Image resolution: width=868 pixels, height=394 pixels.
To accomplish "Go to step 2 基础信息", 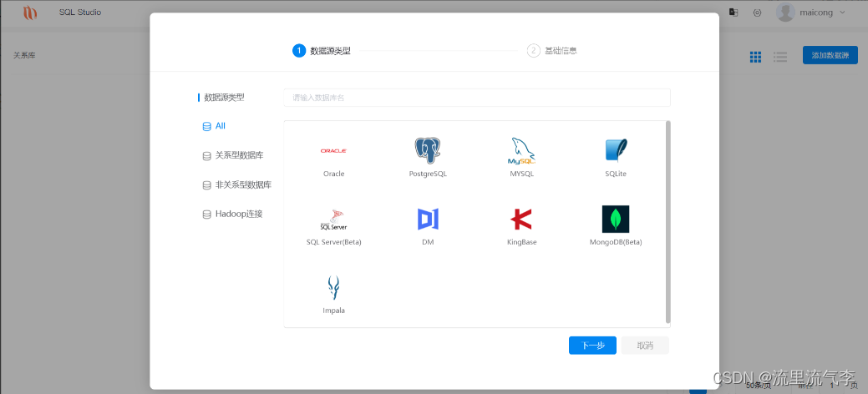I will [x=552, y=51].
